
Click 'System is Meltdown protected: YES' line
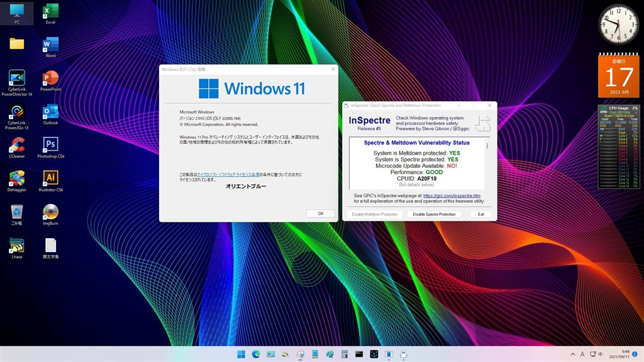416,153
